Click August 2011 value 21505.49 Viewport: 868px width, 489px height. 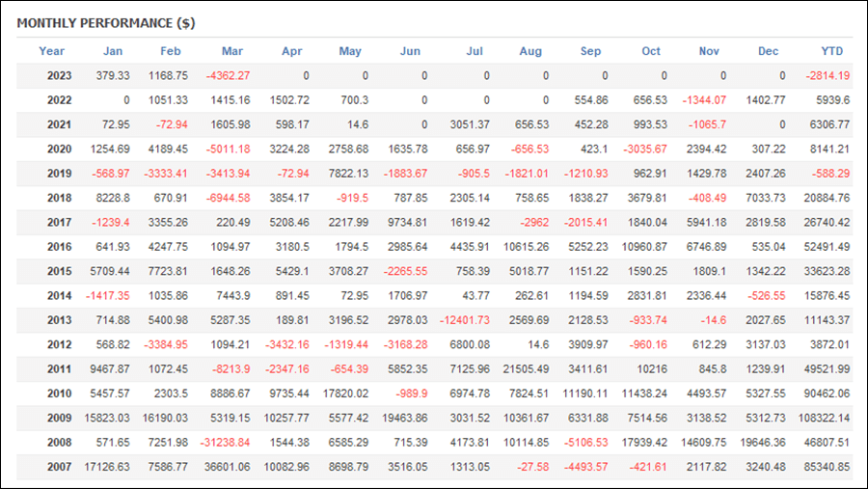pos(526,368)
